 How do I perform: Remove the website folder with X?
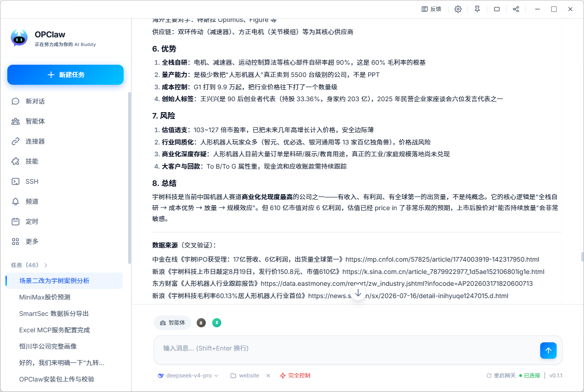tap(268, 376)
